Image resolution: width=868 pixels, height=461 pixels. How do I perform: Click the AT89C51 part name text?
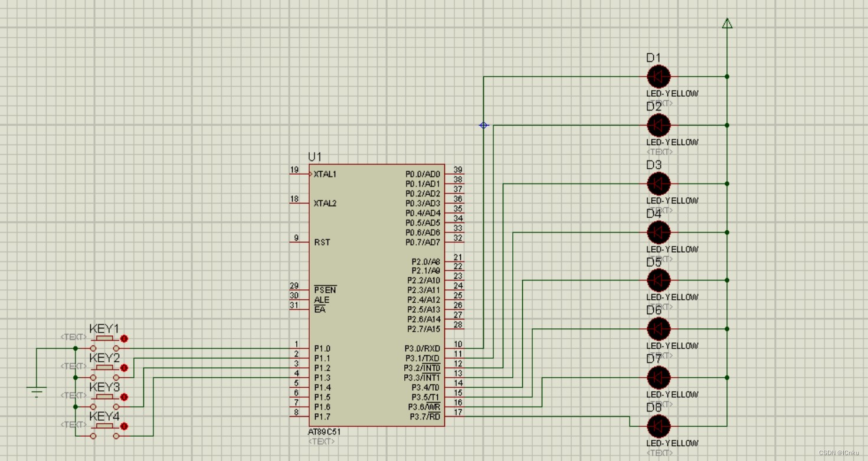324,432
